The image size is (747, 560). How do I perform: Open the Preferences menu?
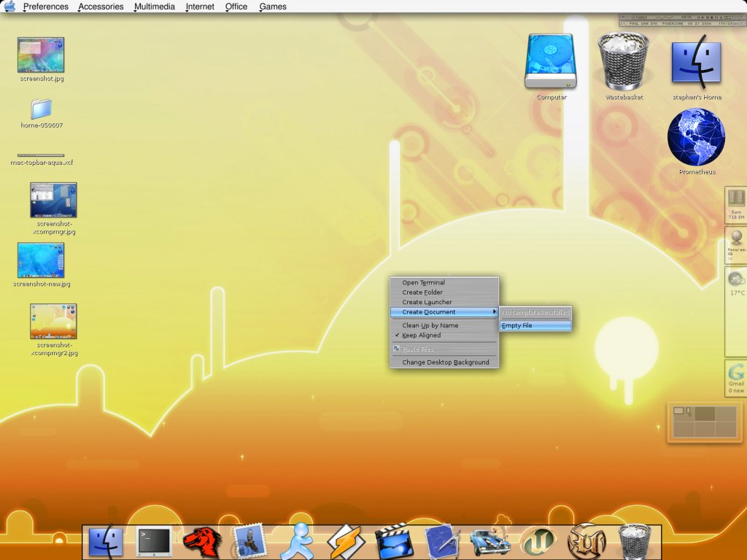46,7
